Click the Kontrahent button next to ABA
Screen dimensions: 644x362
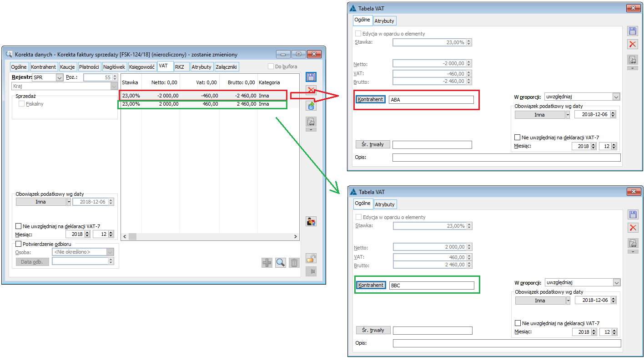pos(371,100)
